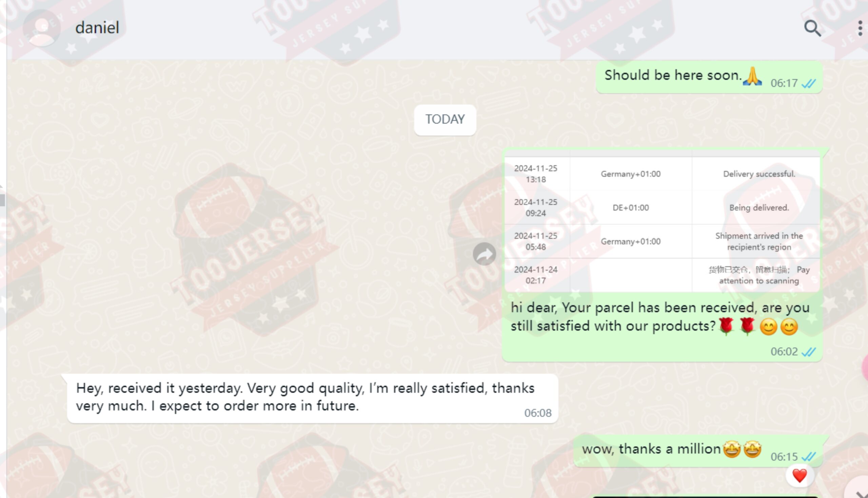868x498 pixels.
Task: Click daniel's profile avatar
Action: (x=42, y=28)
